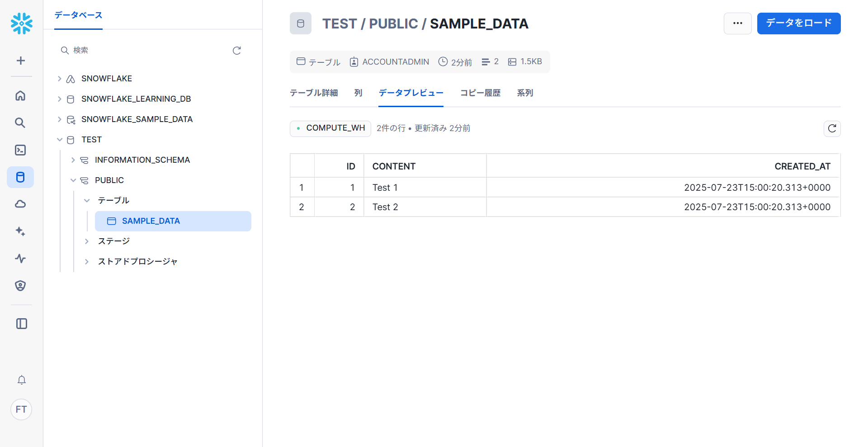868x447 pixels.
Task: Click the database icon beside TEST title
Action: [301, 24]
